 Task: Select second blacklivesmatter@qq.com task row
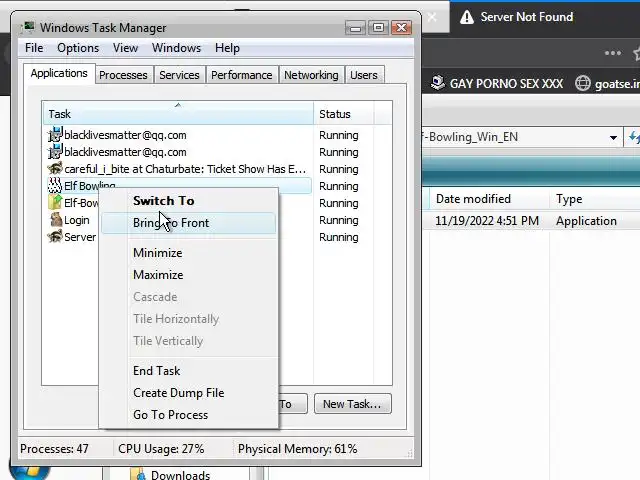point(178,152)
